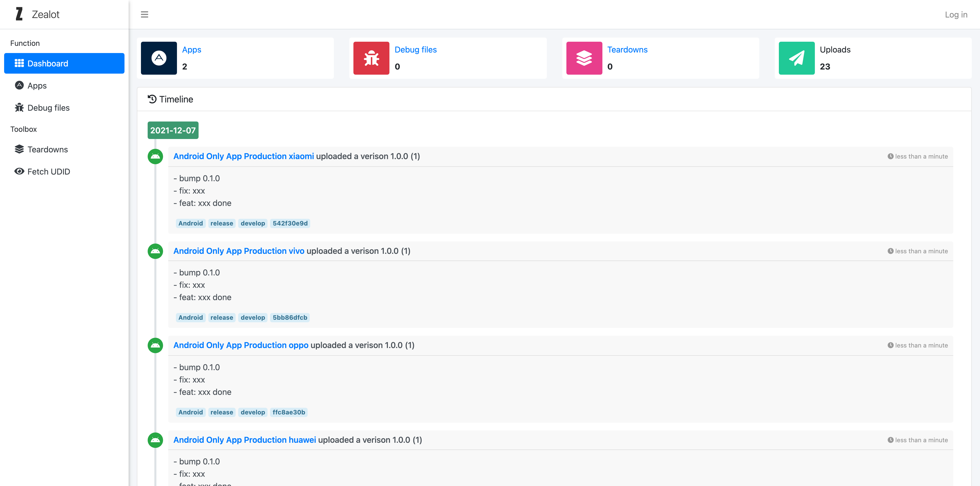
Task: Open Teardowns in the Toolbox sidebar
Action: [x=64, y=150]
